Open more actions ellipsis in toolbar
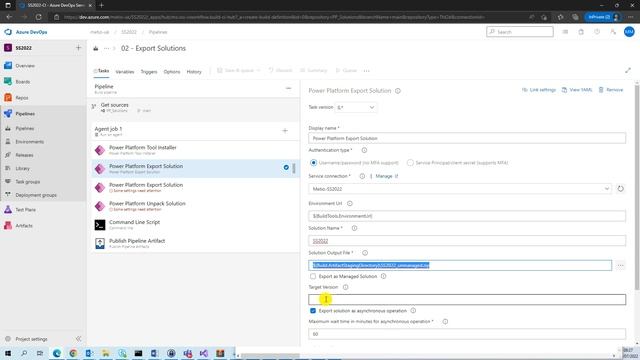 (367, 71)
